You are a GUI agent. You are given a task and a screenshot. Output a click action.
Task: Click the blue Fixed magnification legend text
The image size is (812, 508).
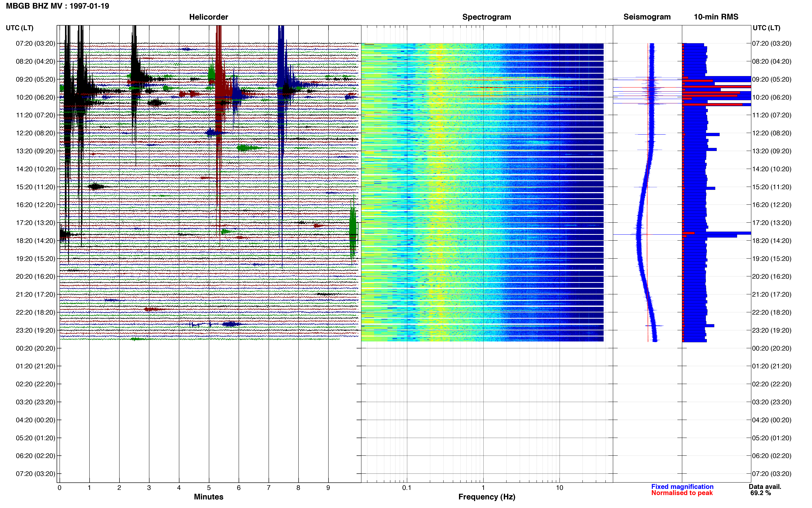(x=682, y=486)
